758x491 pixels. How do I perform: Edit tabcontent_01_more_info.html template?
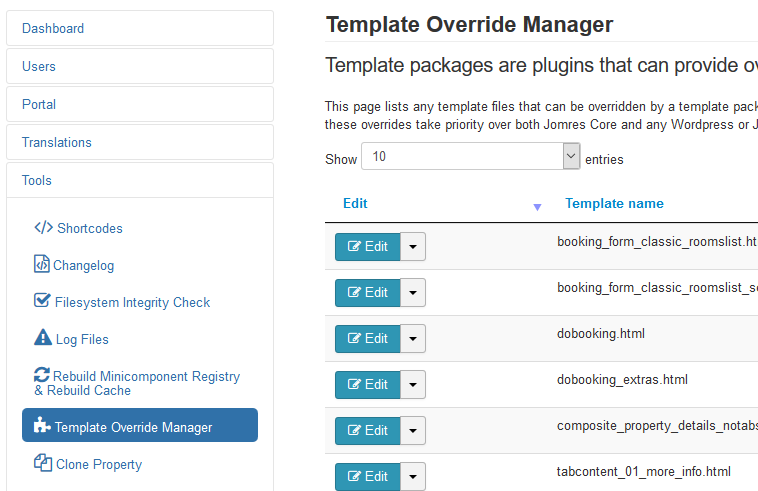point(368,477)
